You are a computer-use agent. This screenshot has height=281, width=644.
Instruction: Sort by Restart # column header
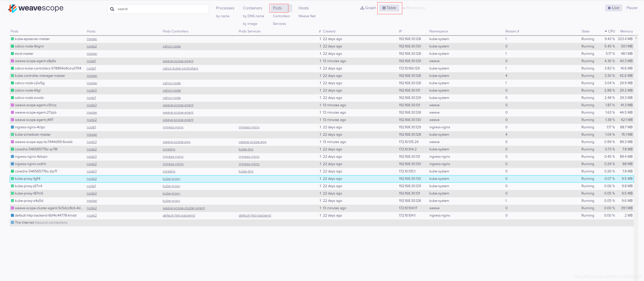point(512,31)
